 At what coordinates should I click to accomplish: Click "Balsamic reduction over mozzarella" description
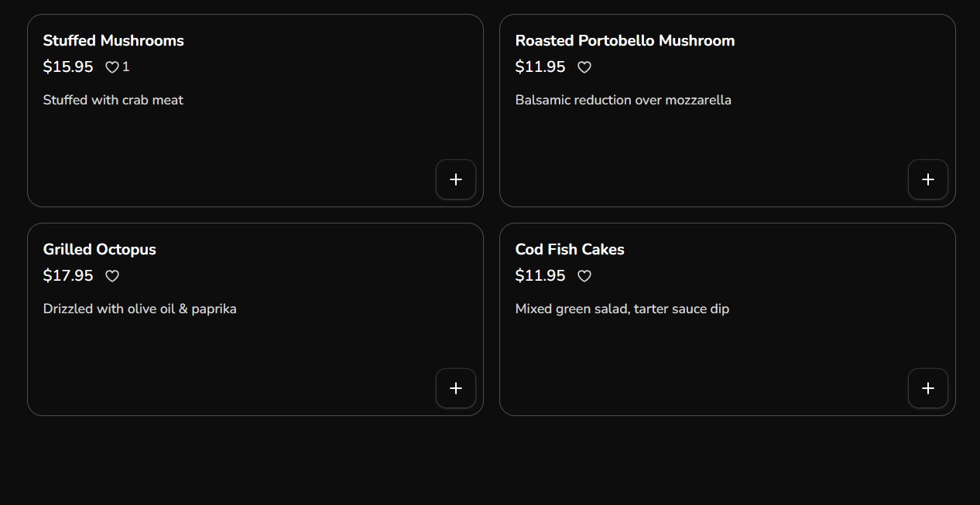pyautogui.click(x=623, y=100)
